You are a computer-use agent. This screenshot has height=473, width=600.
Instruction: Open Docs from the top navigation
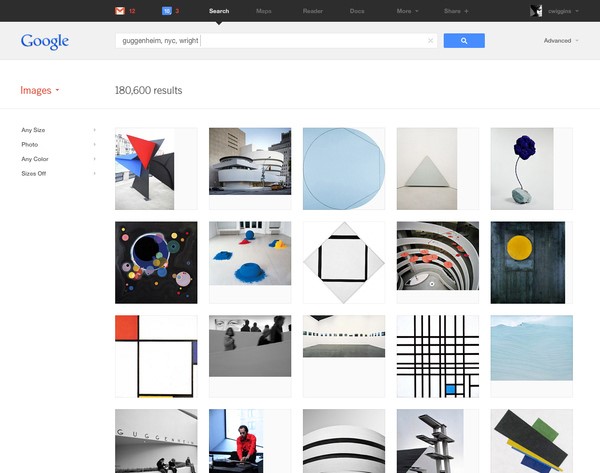coord(357,10)
